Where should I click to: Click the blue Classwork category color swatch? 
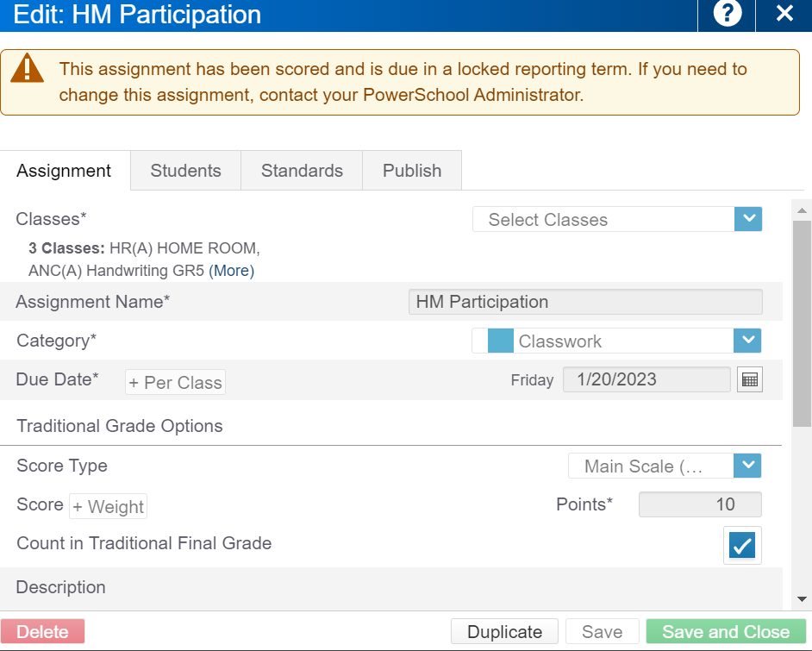pyautogui.click(x=500, y=341)
